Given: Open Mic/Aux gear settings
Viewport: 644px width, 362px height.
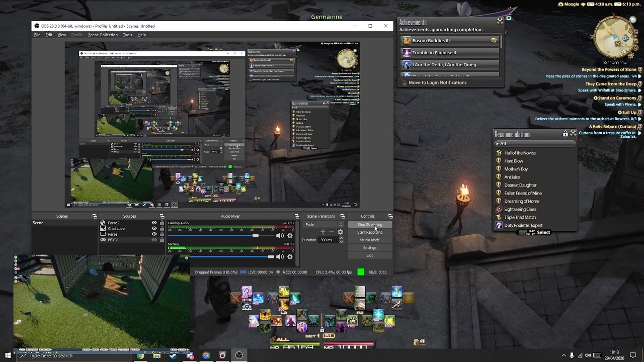Looking at the screenshot, I should [x=290, y=257].
